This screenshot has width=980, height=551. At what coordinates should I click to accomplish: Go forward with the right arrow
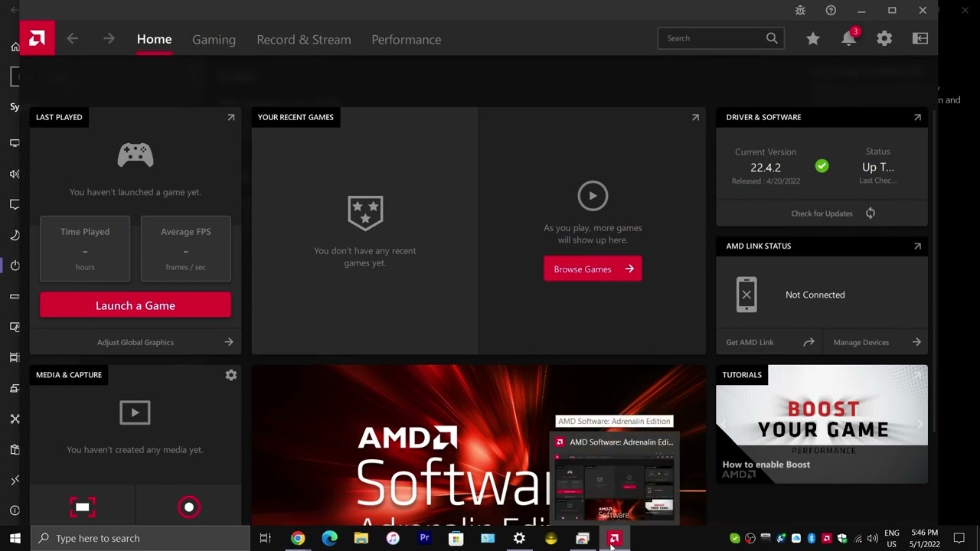[x=109, y=38]
